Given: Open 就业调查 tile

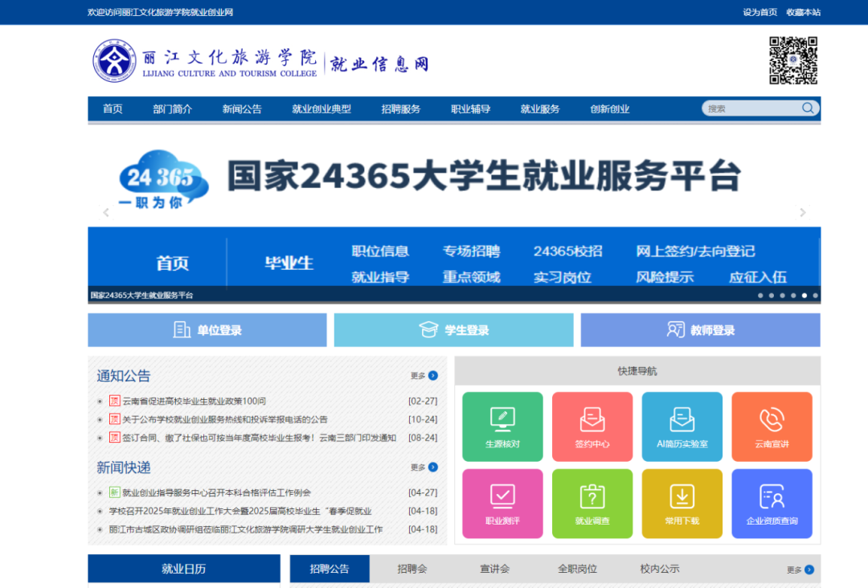Looking at the screenshot, I should (x=592, y=504).
